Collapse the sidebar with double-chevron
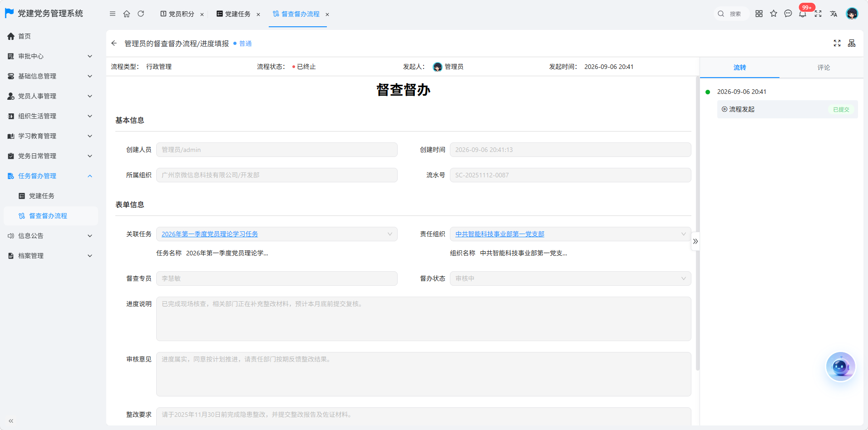This screenshot has width=868, height=430. coord(11,421)
